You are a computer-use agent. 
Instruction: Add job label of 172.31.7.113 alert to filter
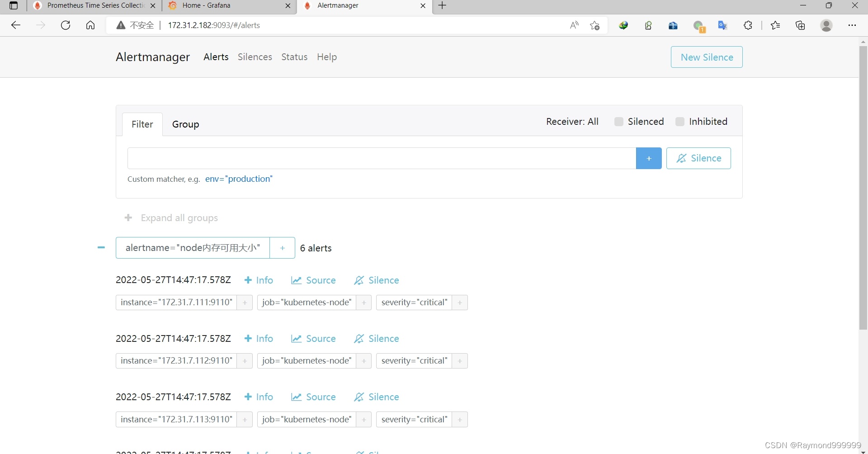coord(363,420)
